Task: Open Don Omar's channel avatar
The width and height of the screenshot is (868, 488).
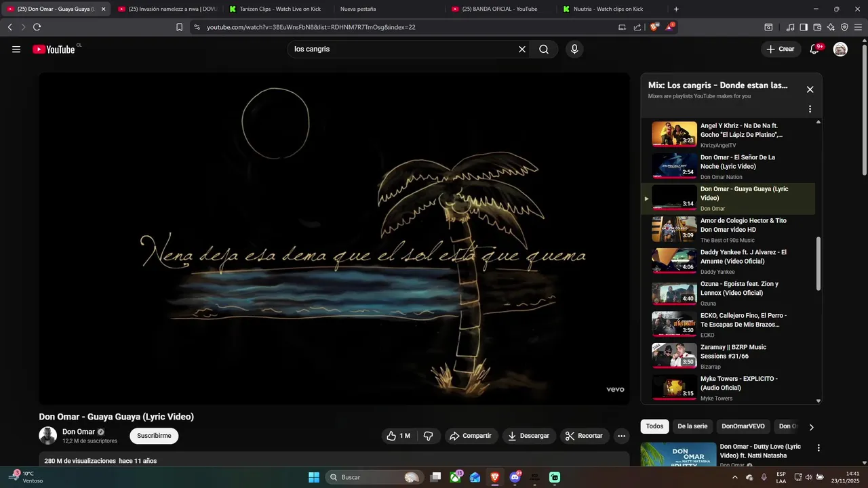Action: click(47, 435)
